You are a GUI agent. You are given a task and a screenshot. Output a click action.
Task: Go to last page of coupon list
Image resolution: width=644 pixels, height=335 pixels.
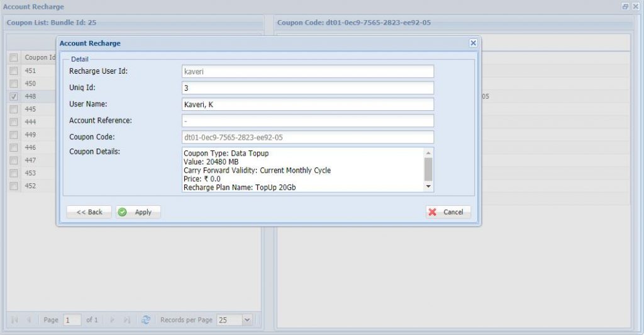pyautogui.click(x=127, y=320)
